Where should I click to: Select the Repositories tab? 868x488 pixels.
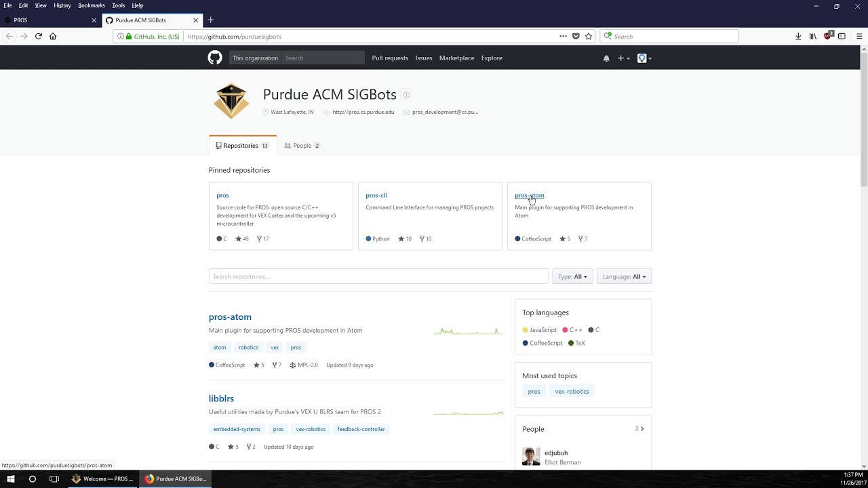click(243, 146)
